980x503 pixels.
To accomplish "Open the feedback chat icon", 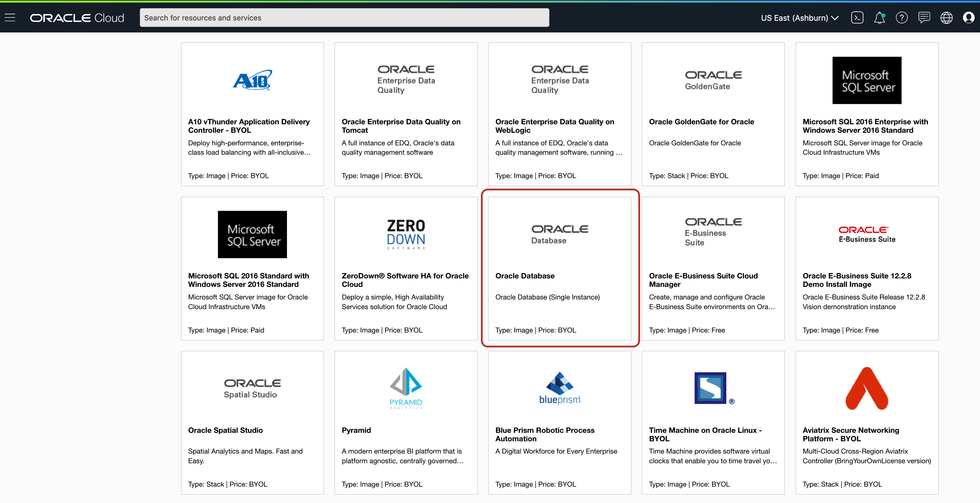I will [x=924, y=18].
